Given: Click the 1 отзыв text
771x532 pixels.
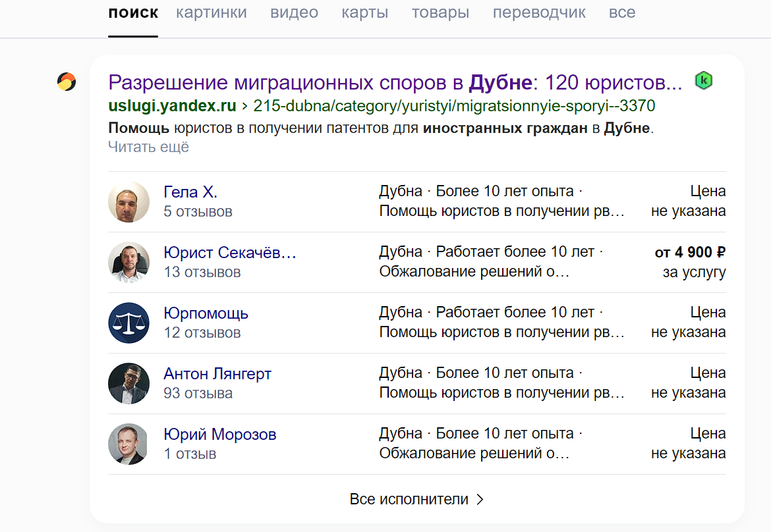Looking at the screenshot, I should 190,454.
